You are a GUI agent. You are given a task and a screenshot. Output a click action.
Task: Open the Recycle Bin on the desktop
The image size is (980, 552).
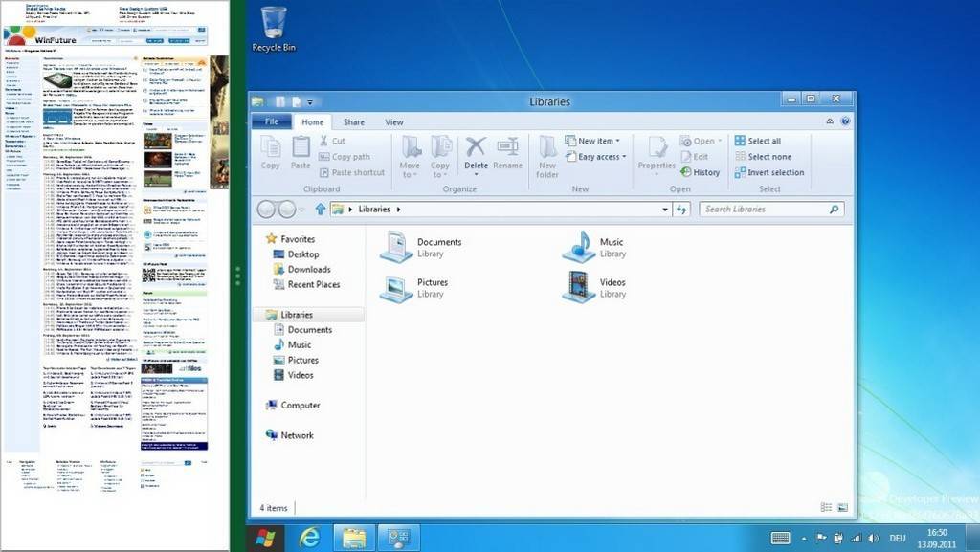coord(274,29)
